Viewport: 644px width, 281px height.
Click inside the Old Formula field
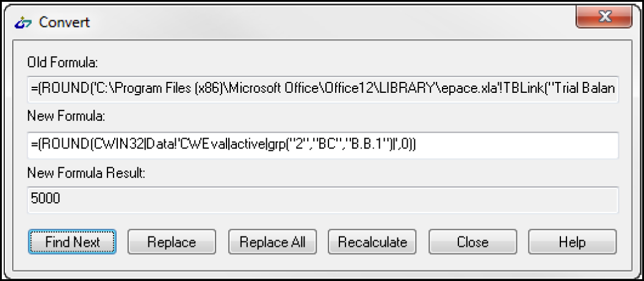(x=323, y=89)
